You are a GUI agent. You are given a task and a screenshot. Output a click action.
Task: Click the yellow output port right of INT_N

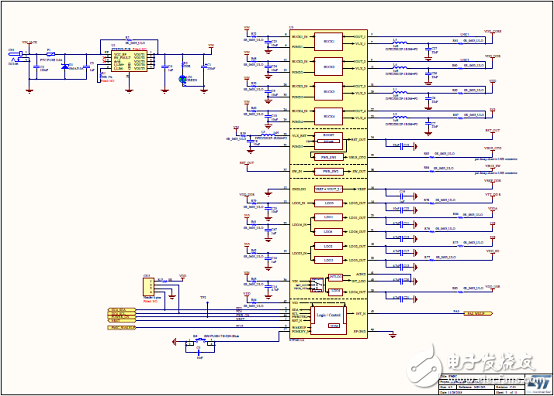[478, 313]
